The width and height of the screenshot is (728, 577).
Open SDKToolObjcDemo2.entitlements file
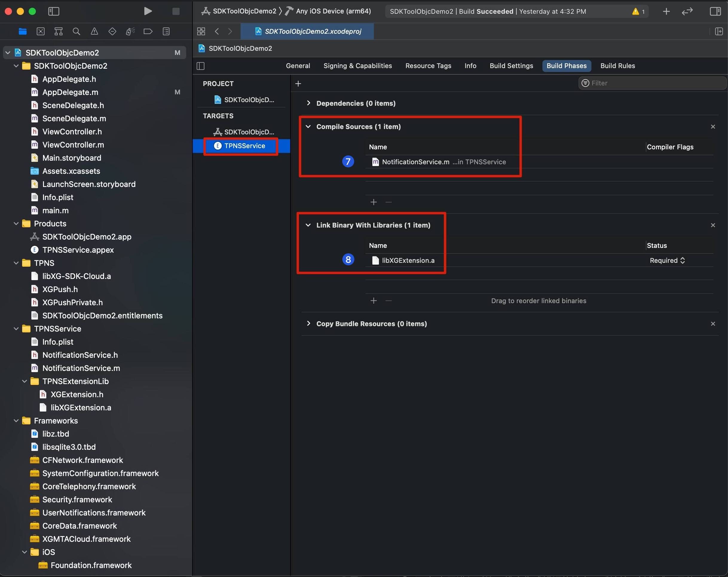coord(102,315)
